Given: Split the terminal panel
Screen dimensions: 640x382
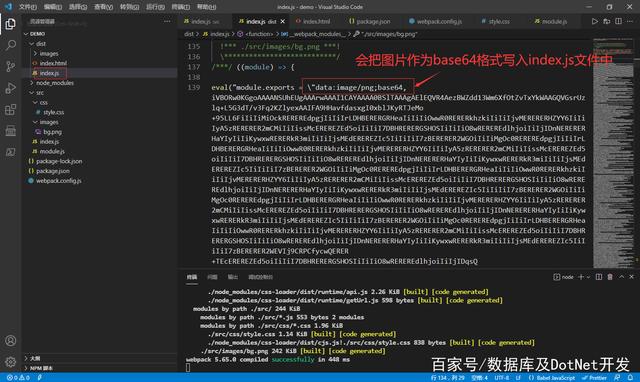Looking at the screenshot, I should 598,277.
